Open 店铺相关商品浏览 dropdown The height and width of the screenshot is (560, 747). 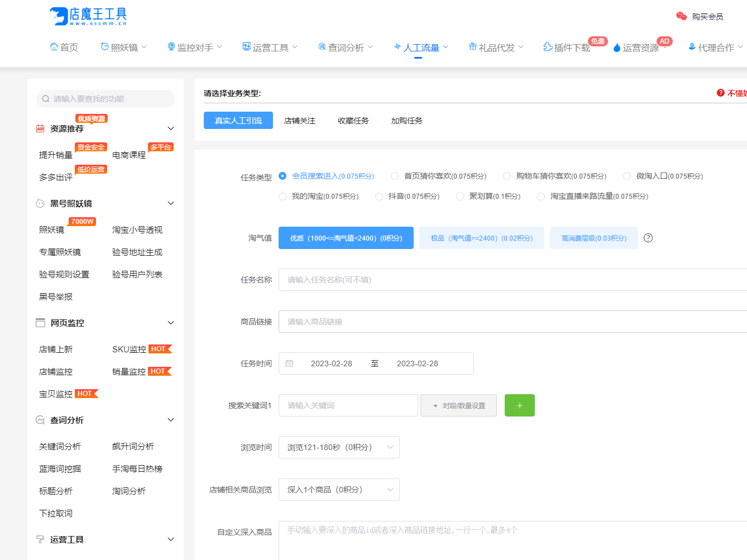tap(339, 490)
